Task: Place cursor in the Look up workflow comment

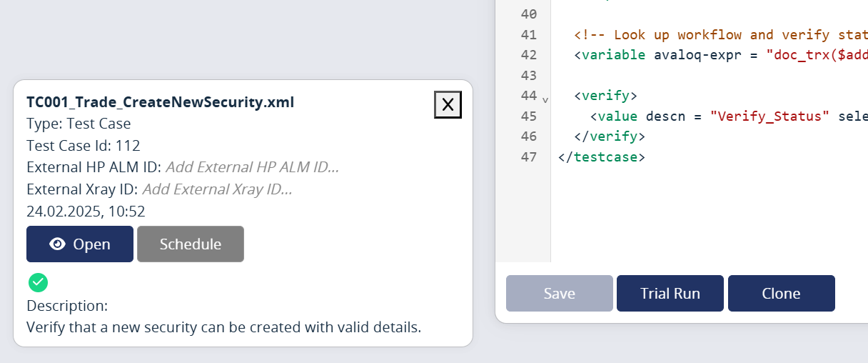Action: [x=721, y=35]
